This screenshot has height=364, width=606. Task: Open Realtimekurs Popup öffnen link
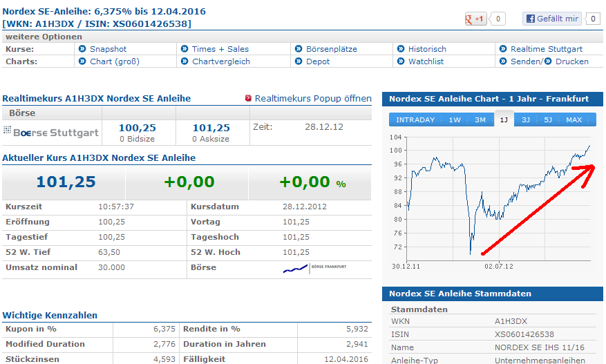(x=313, y=99)
